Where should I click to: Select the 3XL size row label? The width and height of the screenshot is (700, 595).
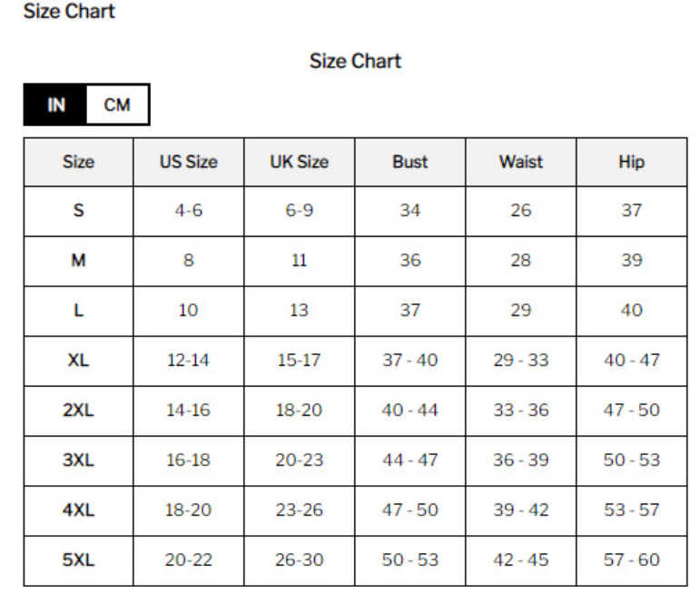pos(78,461)
